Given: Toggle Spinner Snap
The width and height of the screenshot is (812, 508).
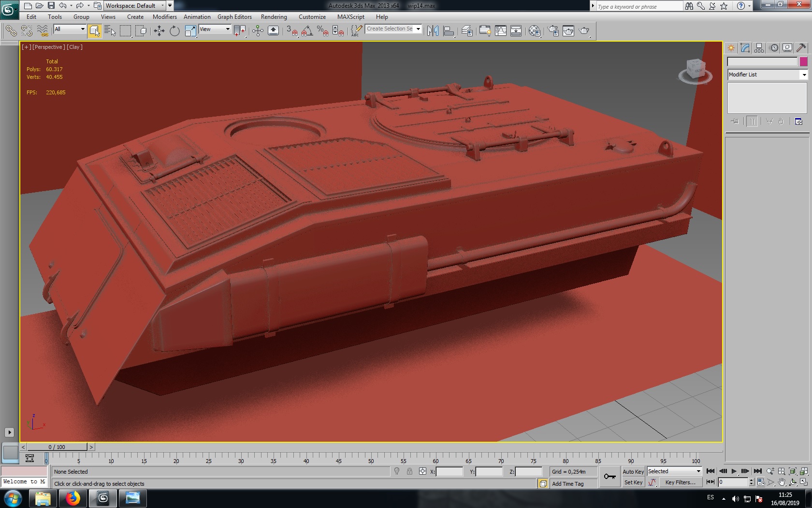Looking at the screenshot, I should [x=338, y=31].
